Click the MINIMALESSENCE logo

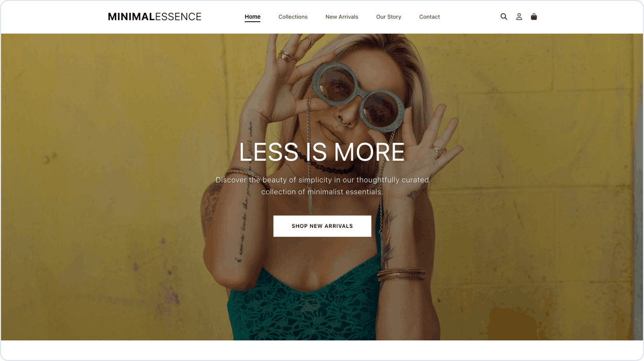point(155,17)
